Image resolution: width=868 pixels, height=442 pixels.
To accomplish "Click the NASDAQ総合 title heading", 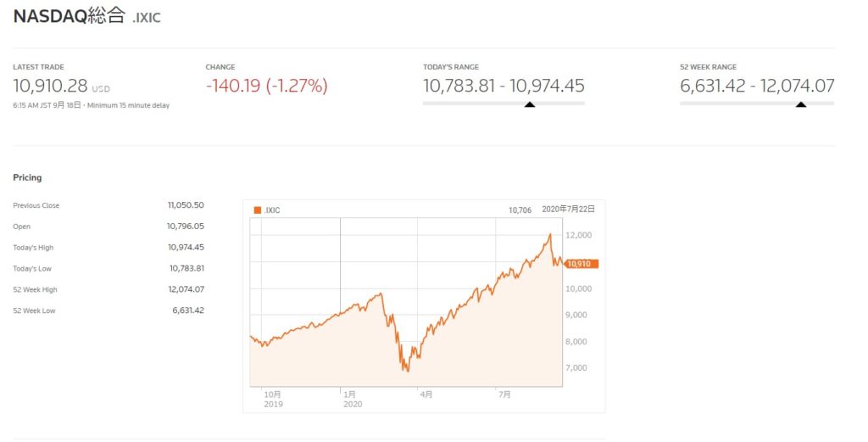I will (x=70, y=15).
